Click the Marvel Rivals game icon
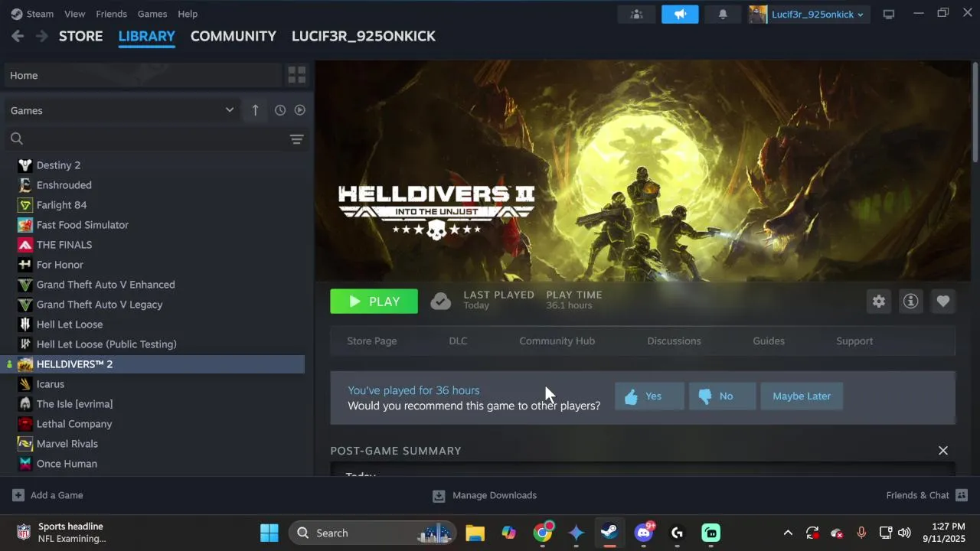This screenshot has height=551, width=980. pyautogui.click(x=25, y=444)
